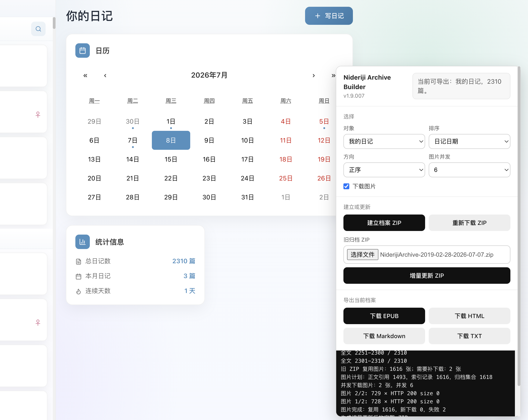Jump forward one year with » arrow
Image resolution: width=528 pixels, height=420 pixels.
click(333, 75)
